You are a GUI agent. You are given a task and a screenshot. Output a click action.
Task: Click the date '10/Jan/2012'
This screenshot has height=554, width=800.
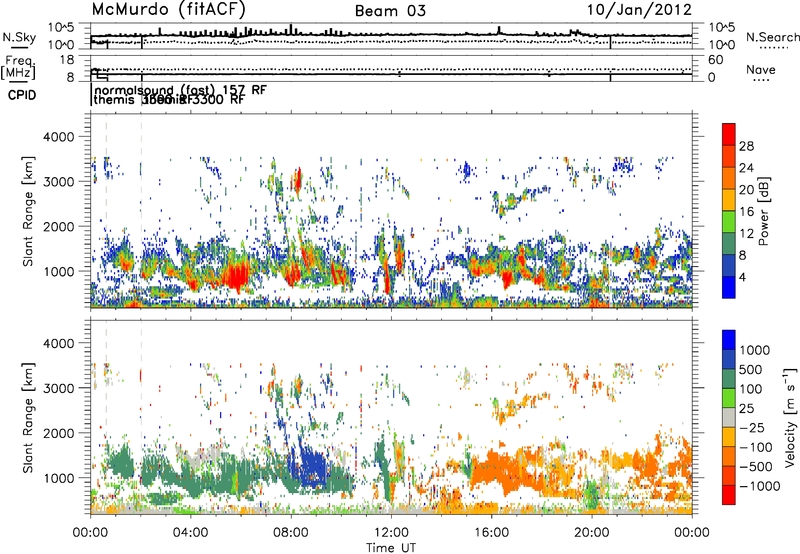point(639,9)
